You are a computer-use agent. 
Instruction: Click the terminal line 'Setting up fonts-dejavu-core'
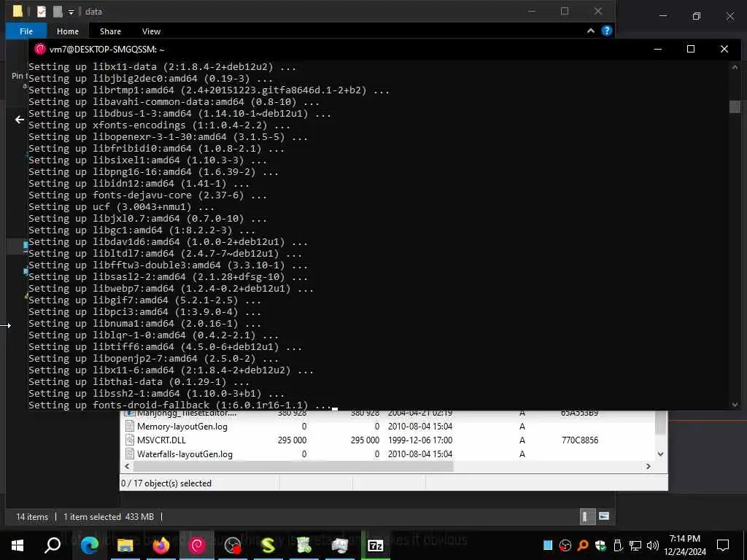pyautogui.click(x=147, y=195)
